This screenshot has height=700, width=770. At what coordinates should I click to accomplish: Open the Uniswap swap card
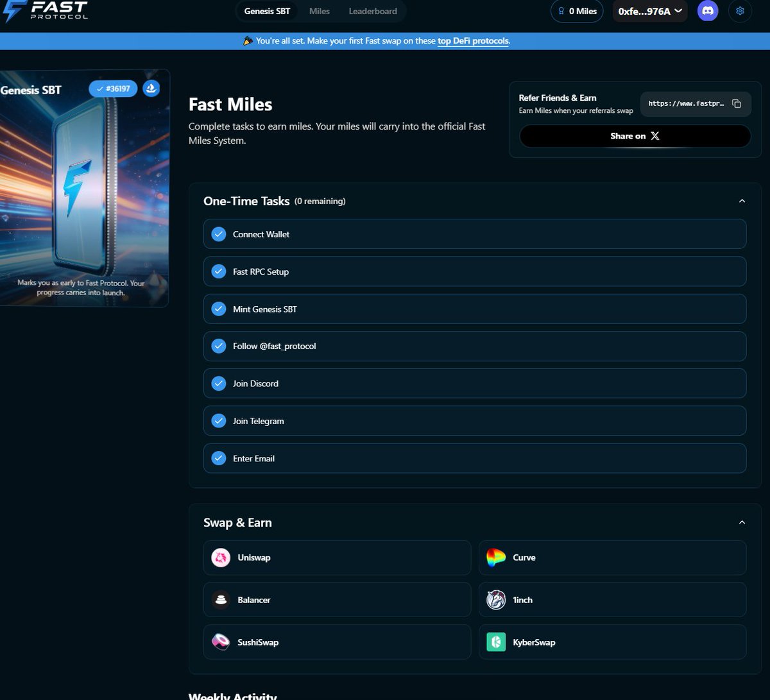[x=337, y=558]
